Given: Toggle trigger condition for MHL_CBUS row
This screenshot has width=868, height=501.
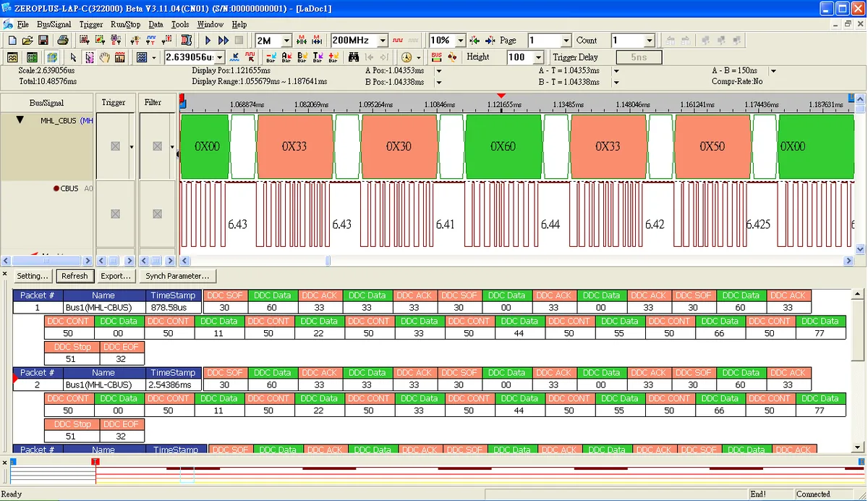Looking at the screenshot, I should 115,146.
